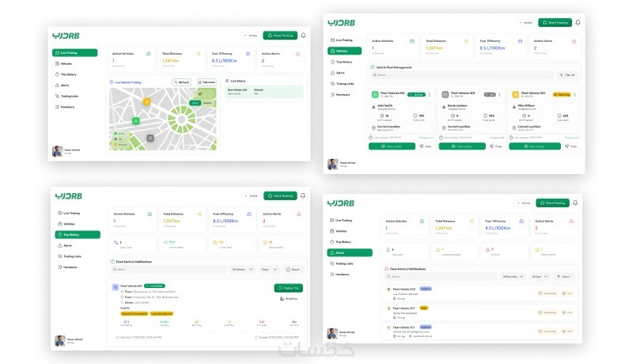Select Live Tracking in first screen sidebar
Image resolution: width=633 pixels, height=364 pixels.
(x=74, y=53)
